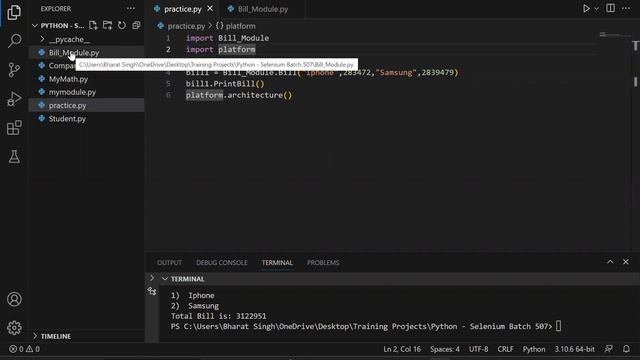The image size is (640, 360).
Task: Switch to the PROBLEMS panel tab
Action: pyautogui.click(x=323, y=262)
